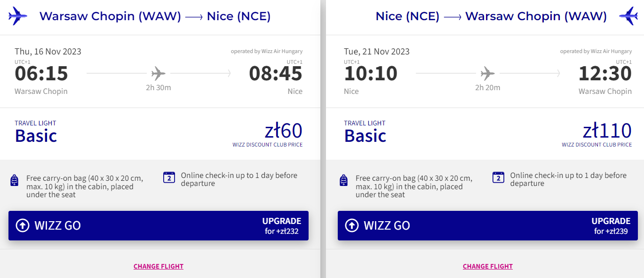Select the zł110 Basic fare price
This screenshot has width=644, height=278.
pyautogui.click(x=607, y=131)
